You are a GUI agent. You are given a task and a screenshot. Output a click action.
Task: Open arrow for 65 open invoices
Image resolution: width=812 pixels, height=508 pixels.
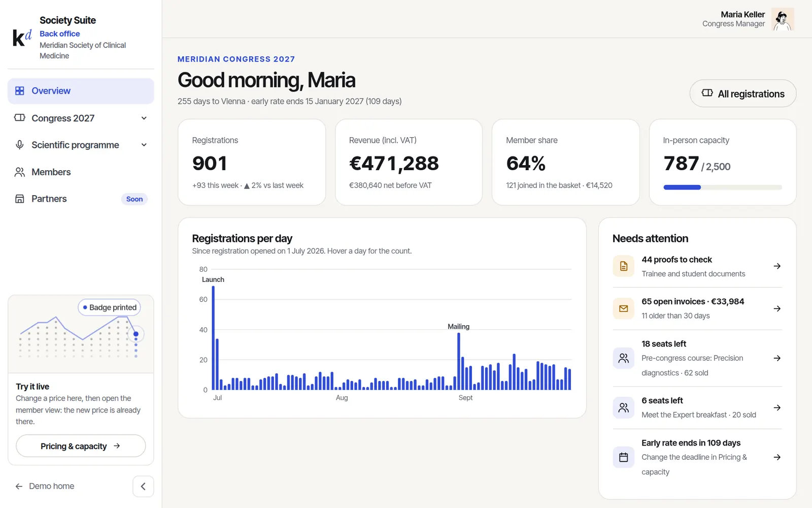click(x=777, y=308)
